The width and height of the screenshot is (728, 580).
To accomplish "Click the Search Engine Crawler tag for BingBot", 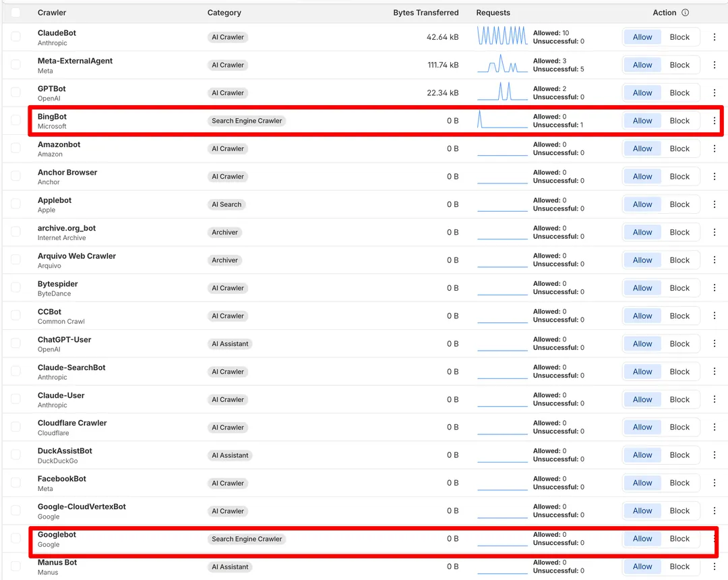I will [247, 121].
